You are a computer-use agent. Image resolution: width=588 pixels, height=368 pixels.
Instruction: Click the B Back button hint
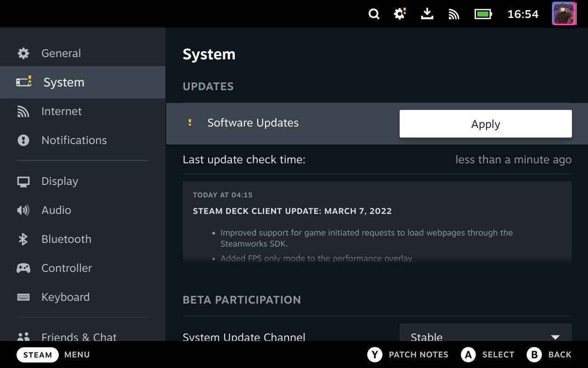[549, 355]
